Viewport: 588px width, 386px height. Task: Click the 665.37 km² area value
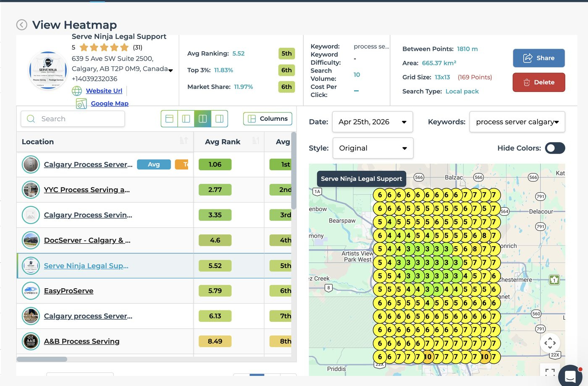click(439, 63)
